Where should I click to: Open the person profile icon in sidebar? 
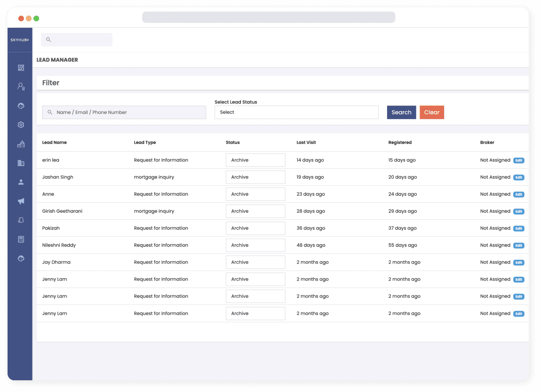pyautogui.click(x=21, y=182)
